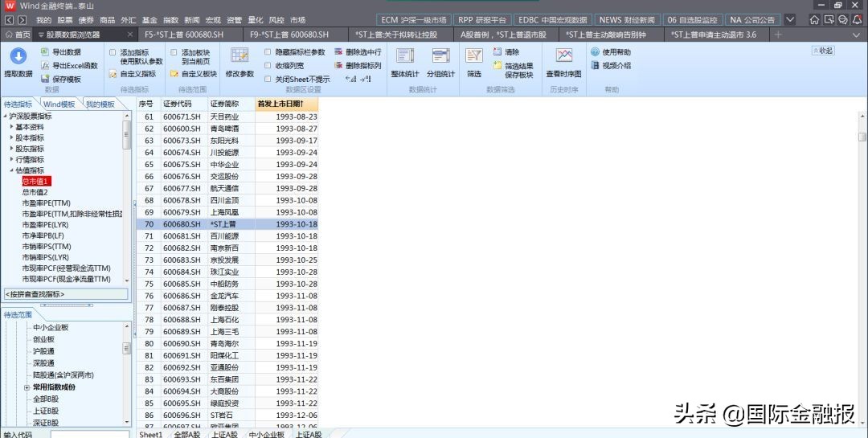This screenshot has width=868, height=438.
Task: Open 查看时序图 time series chart
Action: pyautogui.click(x=564, y=56)
